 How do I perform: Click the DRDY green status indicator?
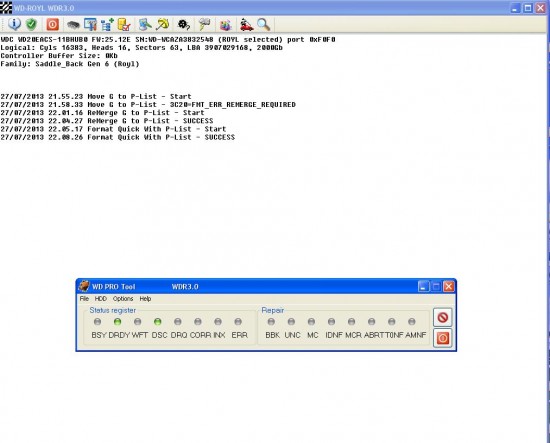pos(118,322)
